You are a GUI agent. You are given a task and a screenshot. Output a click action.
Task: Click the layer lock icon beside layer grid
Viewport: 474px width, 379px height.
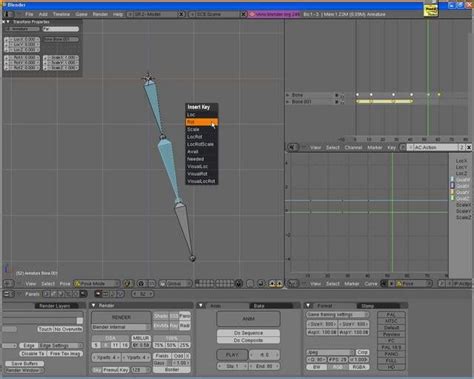pos(239,284)
